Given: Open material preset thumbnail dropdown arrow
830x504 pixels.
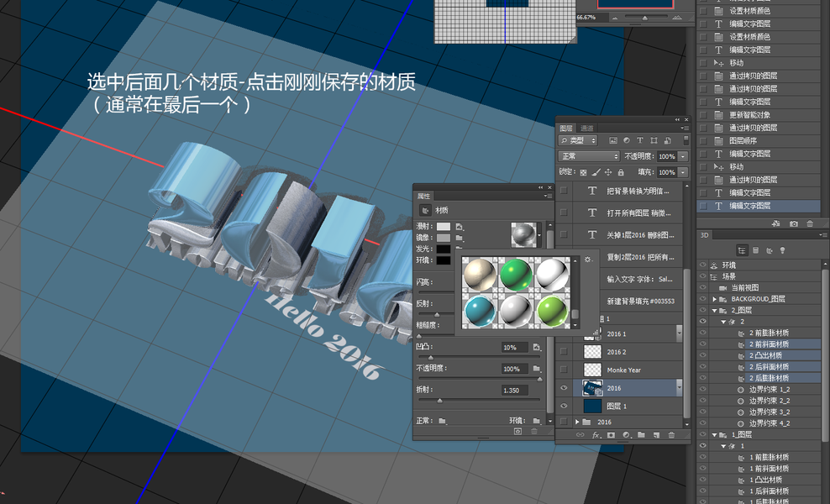Looking at the screenshot, I should tap(540, 234).
